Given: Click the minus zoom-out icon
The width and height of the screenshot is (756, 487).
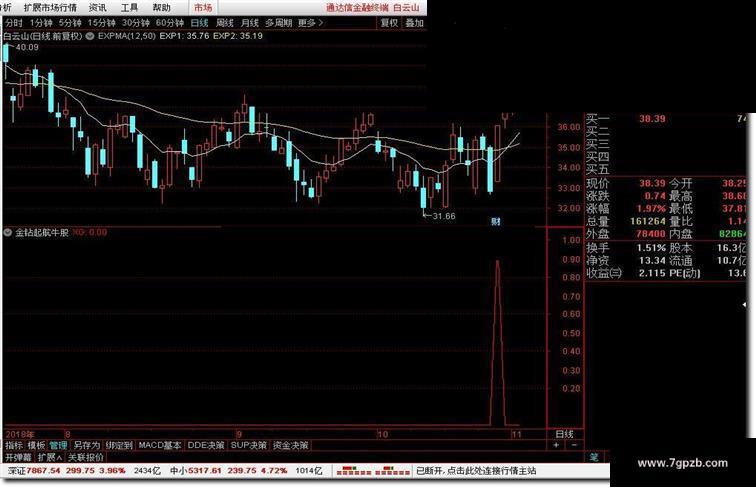Looking at the screenshot, I should tap(574, 445).
